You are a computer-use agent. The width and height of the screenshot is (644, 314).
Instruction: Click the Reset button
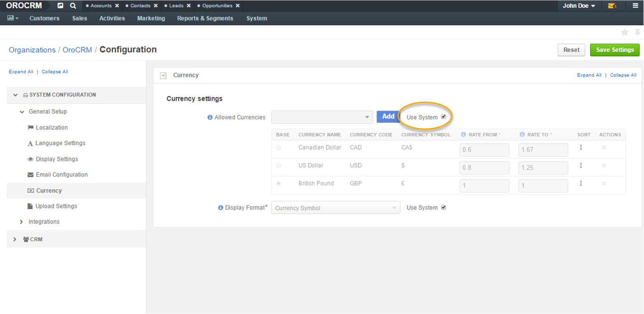pyautogui.click(x=571, y=50)
